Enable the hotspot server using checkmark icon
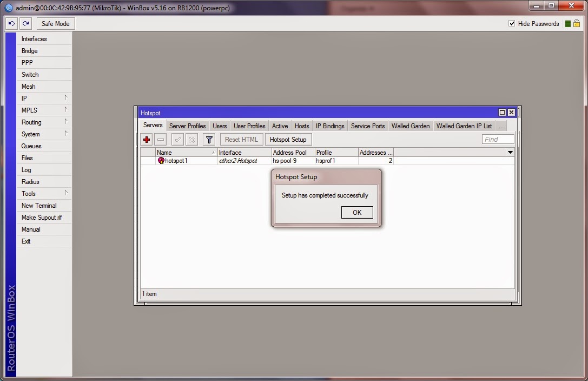 pos(177,140)
